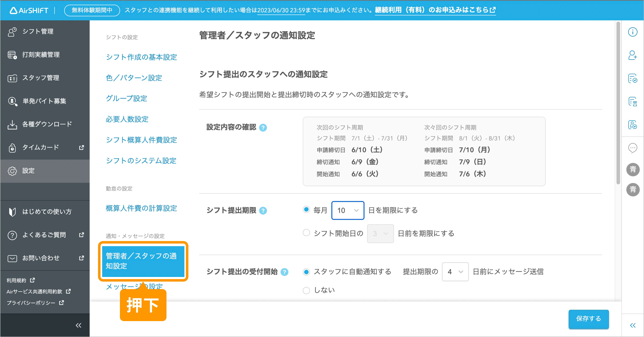The image size is (644, 337).
Task: Open Airサービス共通利用約款 link
Action: point(39,292)
